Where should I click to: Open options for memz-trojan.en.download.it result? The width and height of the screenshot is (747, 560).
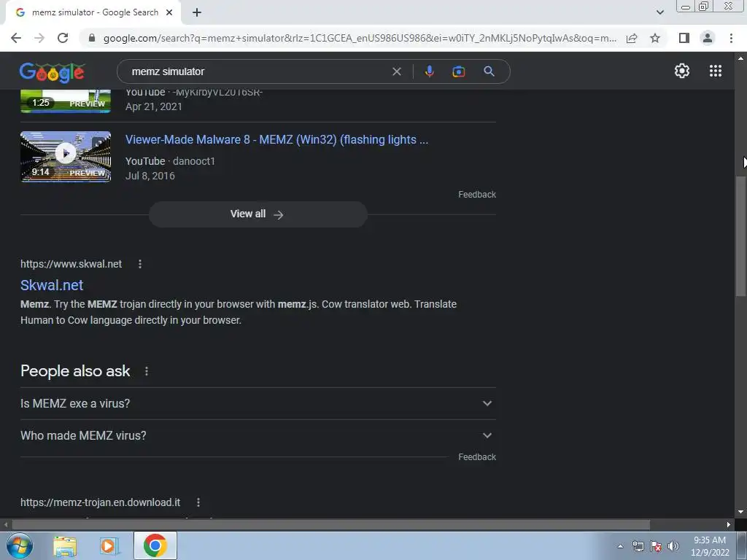[x=198, y=502]
